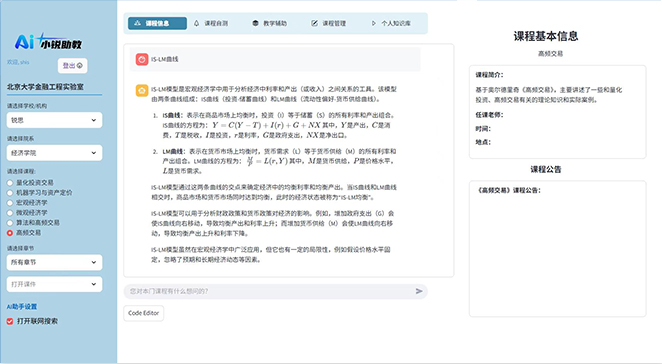
Task: Click the play icon on 个人知识库 tab
Action: [374, 23]
